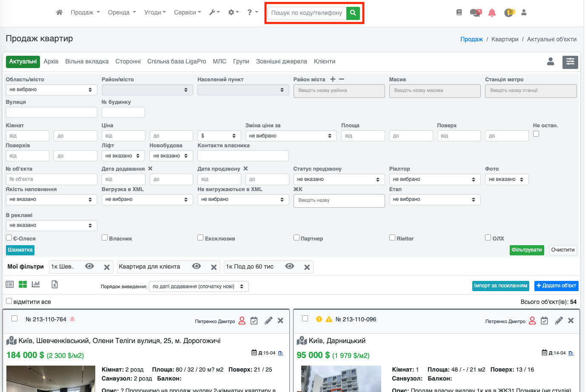Open the Область/місто dropdown

pos(51,90)
